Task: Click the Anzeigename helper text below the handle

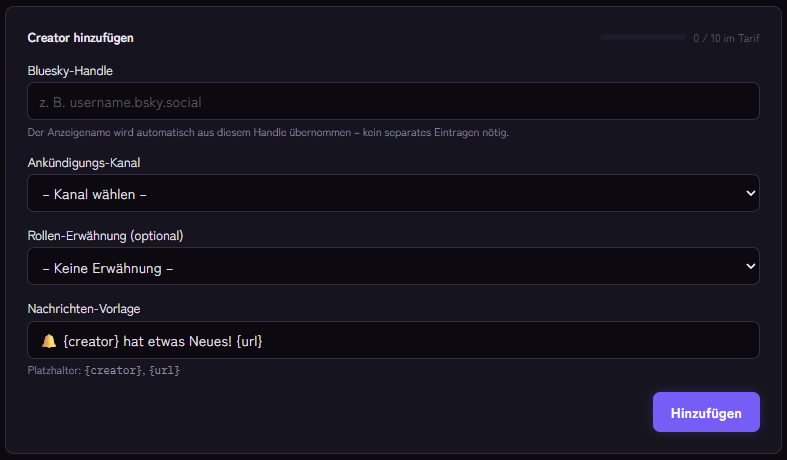Action: [268, 133]
